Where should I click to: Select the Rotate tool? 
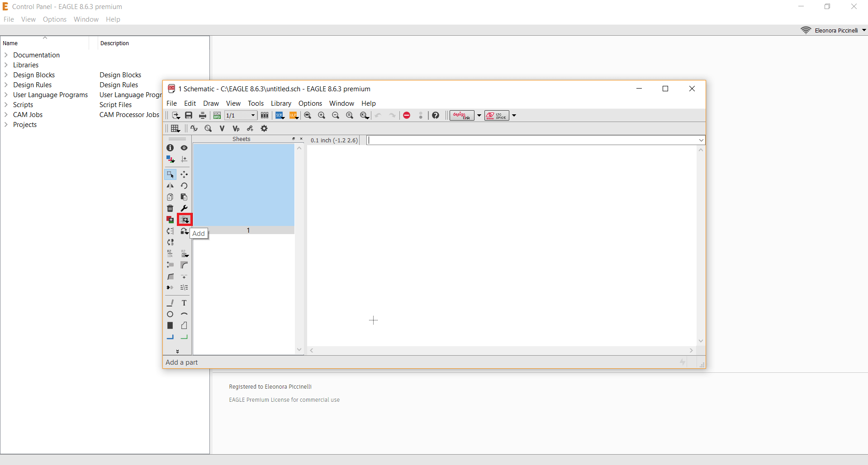point(184,186)
